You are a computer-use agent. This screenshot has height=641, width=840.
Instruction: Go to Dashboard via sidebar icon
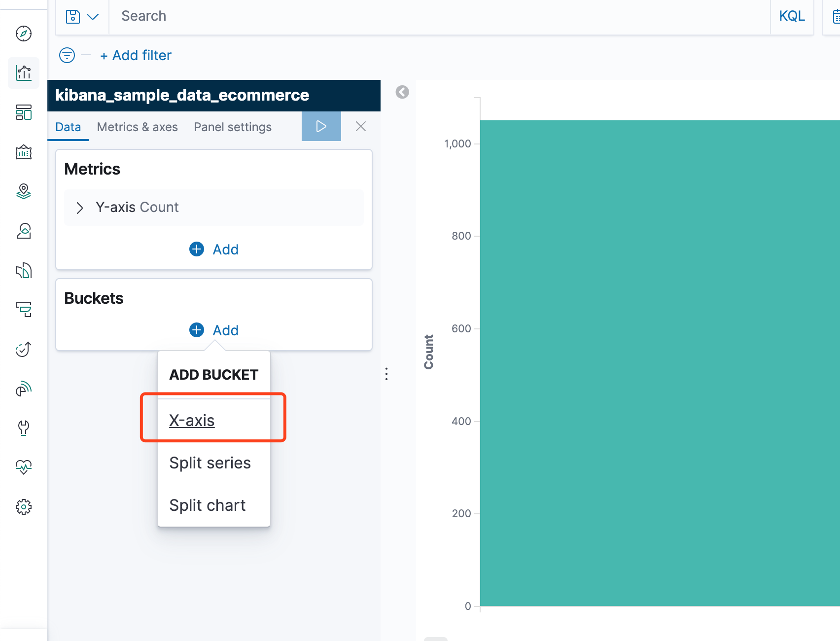pyautogui.click(x=24, y=112)
